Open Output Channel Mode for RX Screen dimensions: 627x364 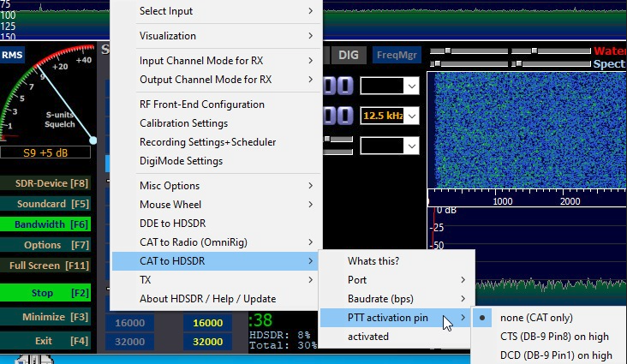tap(216, 80)
